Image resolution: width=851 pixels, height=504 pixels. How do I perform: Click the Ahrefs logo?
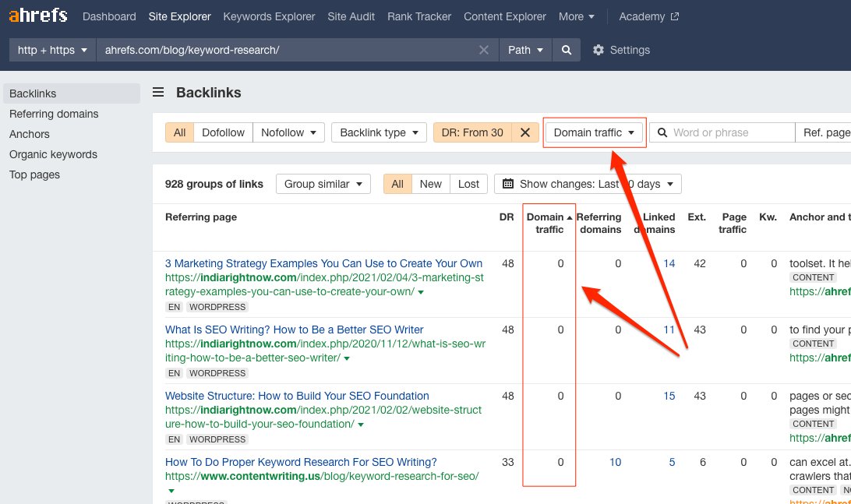click(x=38, y=16)
